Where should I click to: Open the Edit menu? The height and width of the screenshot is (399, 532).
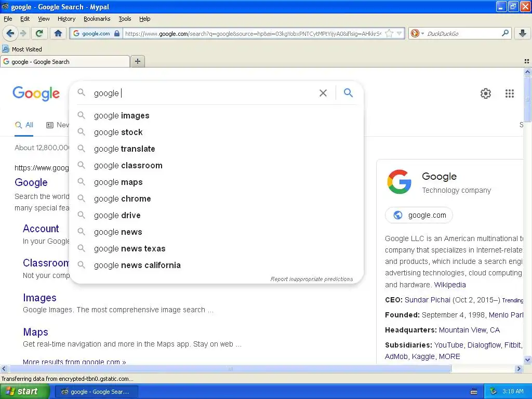(25, 19)
